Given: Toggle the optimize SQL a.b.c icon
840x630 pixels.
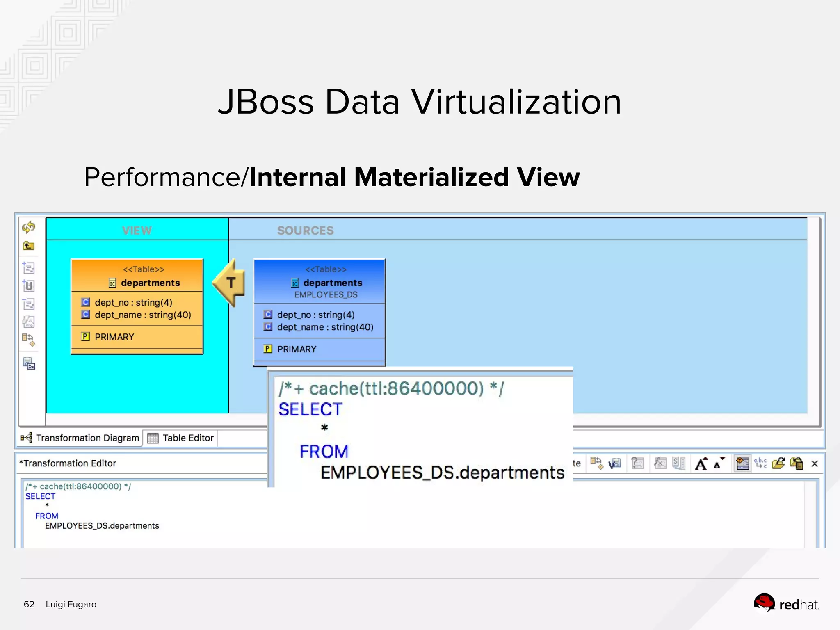Looking at the screenshot, I should click(760, 463).
